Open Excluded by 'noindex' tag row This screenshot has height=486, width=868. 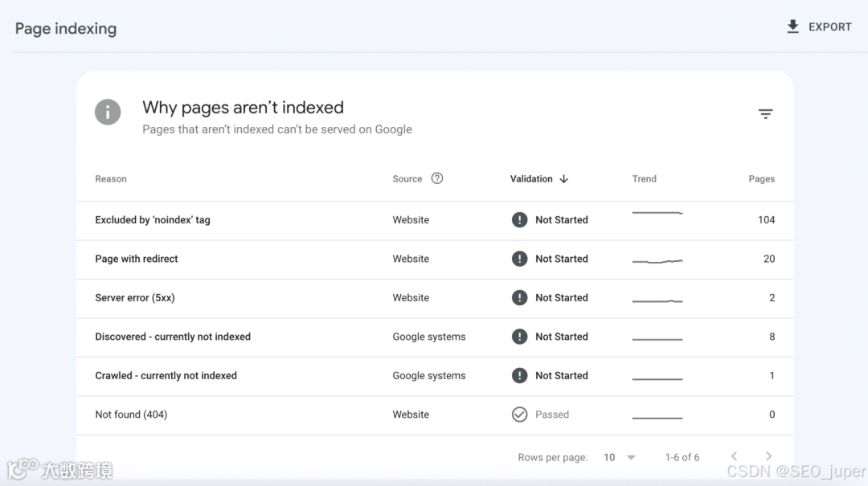pyautogui.click(x=153, y=220)
